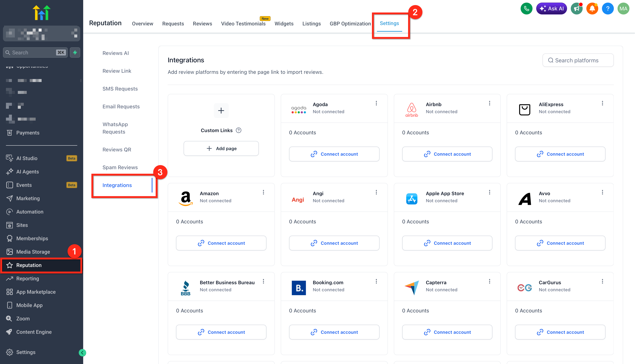
Task: Click the Custom Links help icon
Action: pyautogui.click(x=239, y=130)
